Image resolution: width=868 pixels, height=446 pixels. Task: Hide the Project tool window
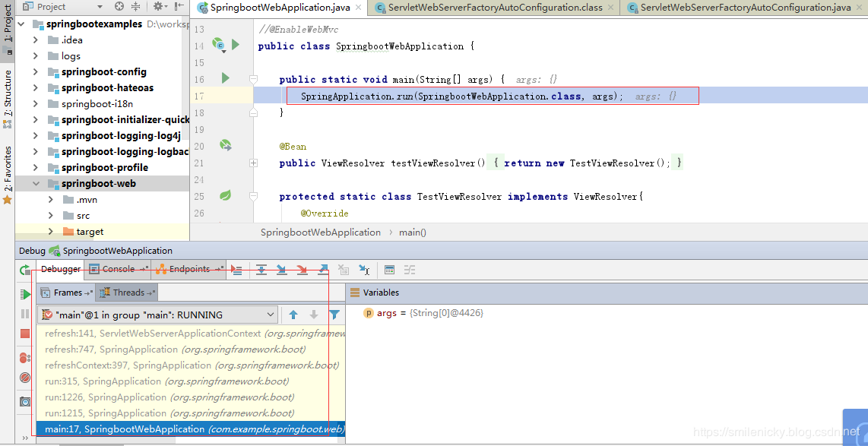coord(179,7)
